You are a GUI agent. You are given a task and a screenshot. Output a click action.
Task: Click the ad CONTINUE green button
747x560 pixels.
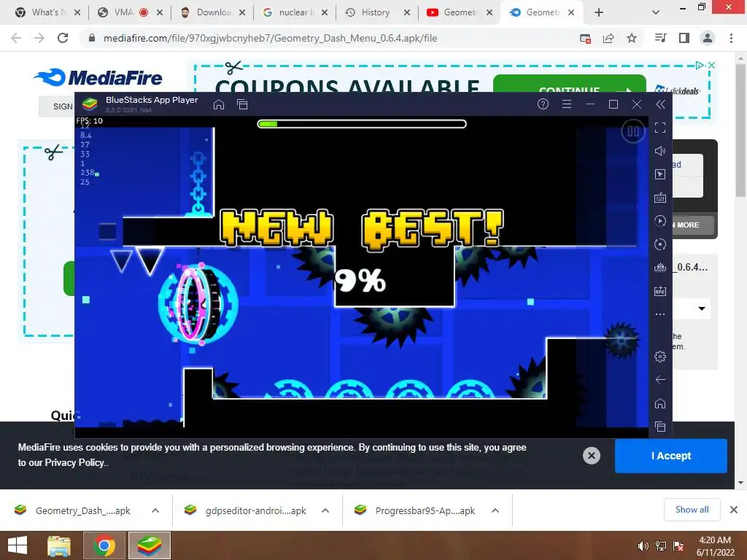point(569,83)
